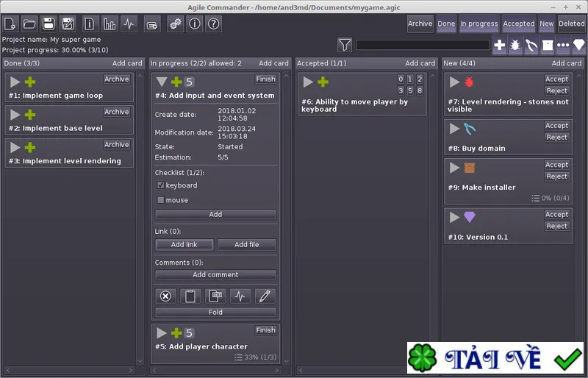
Task: Expand card #9 Make installer
Action: point(454,168)
